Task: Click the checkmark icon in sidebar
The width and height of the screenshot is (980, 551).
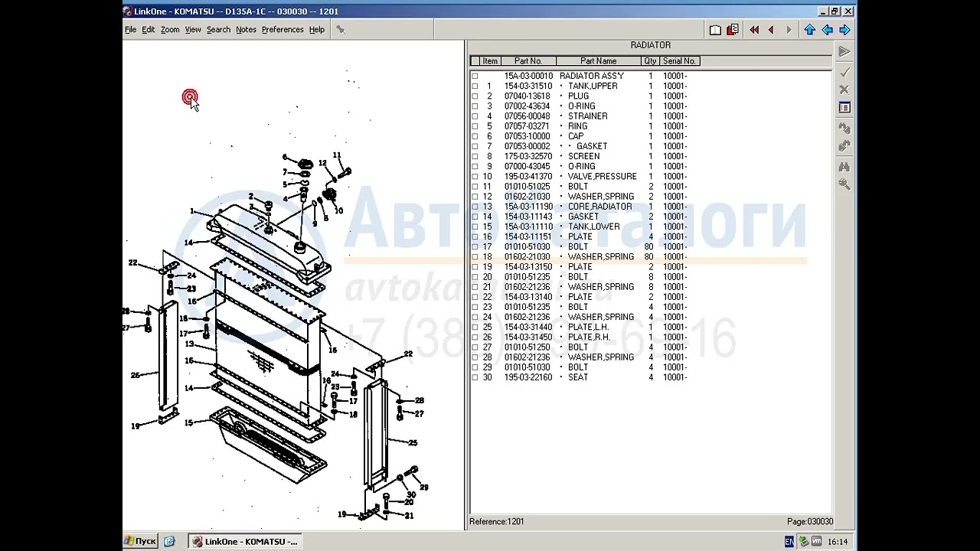Action: pyautogui.click(x=844, y=72)
